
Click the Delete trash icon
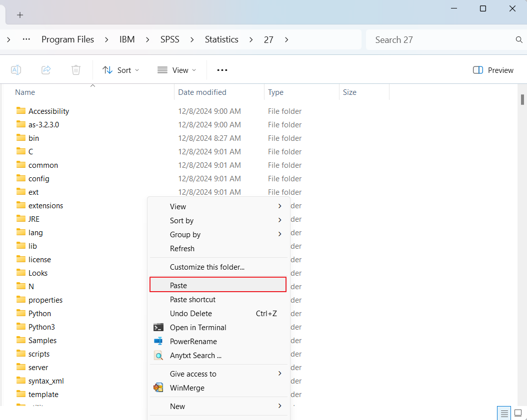[76, 70]
